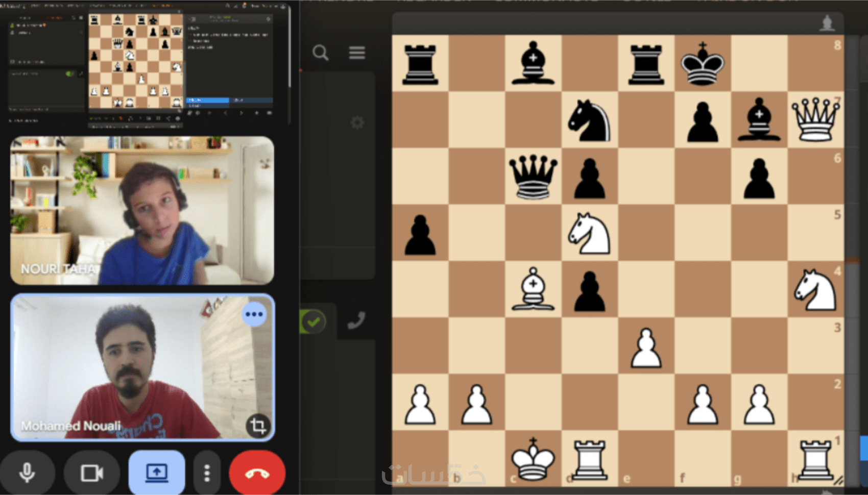This screenshot has width=868, height=495.
Task: Select Mohamed Nouali's video tile
Action: click(142, 367)
